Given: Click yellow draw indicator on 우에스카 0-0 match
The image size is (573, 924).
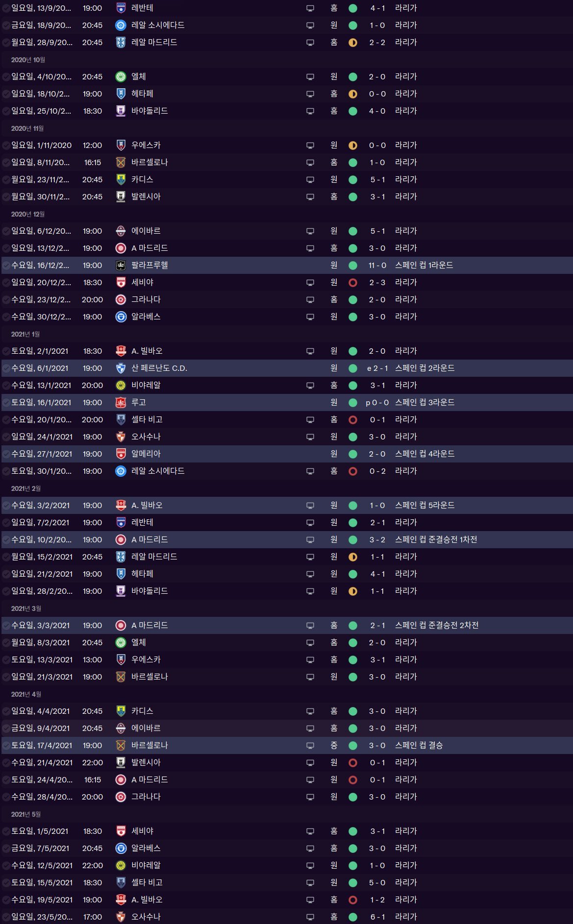Looking at the screenshot, I should coord(353,146).
